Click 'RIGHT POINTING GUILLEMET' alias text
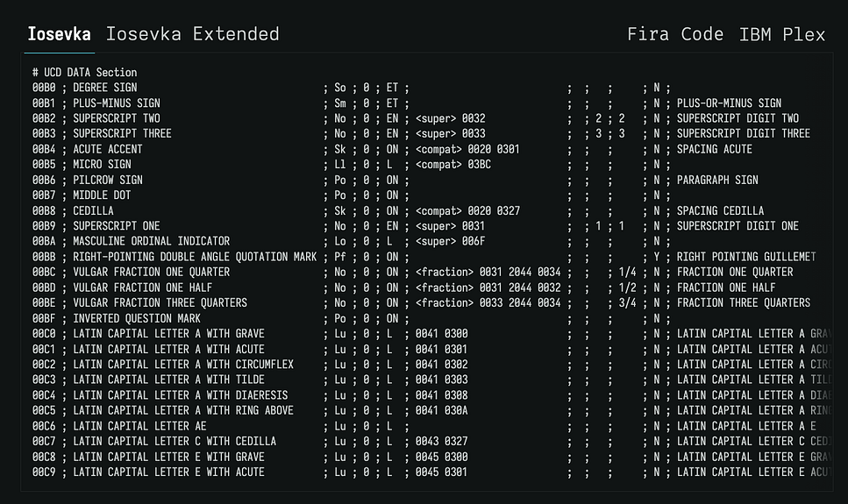 click(746, 257)
